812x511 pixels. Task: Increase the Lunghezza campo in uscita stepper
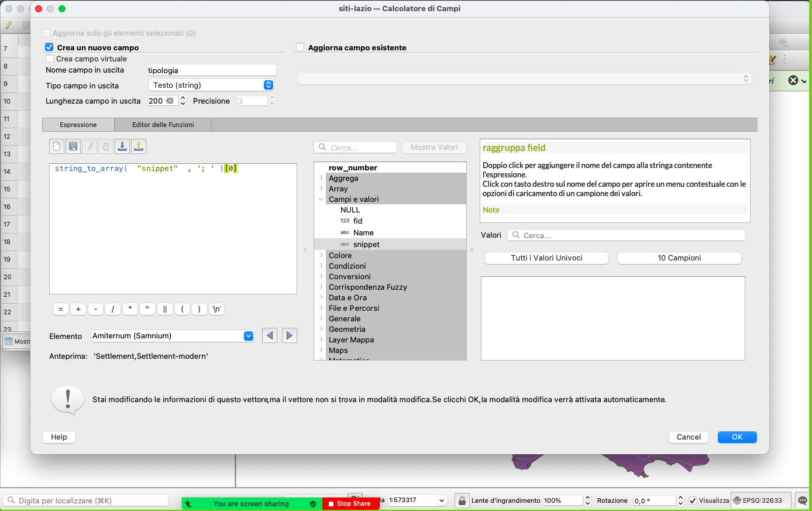click(183, 98)
